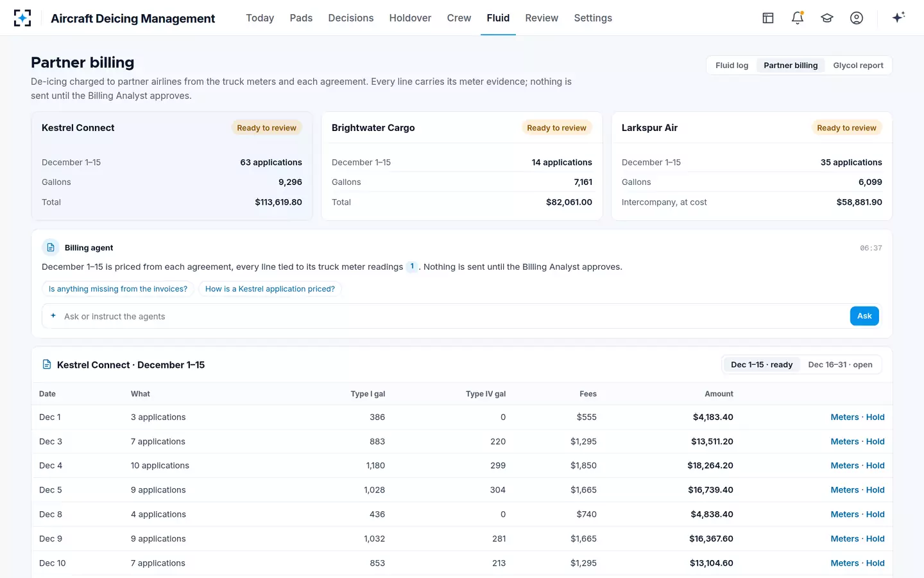Ask how a Kestrel application is priced
Screen dimensions: 924x578
tap(270, 289)
